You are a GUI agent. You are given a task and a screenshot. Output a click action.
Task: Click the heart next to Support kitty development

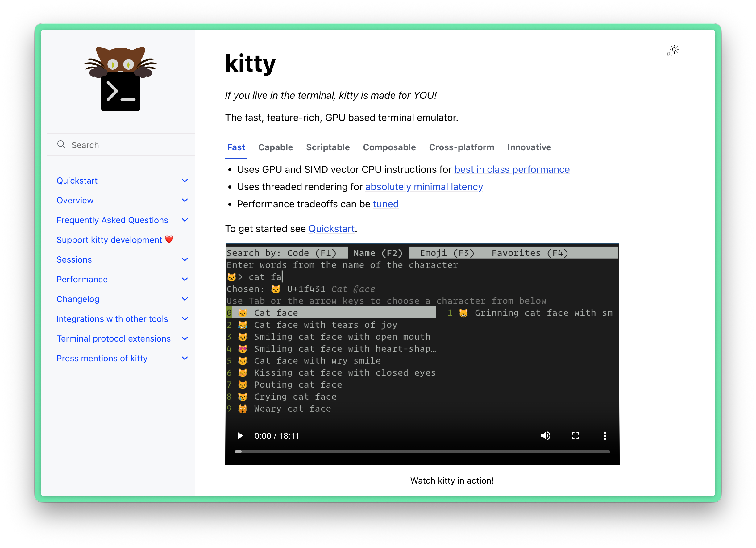pyautogui.click(x=169, y=239)
